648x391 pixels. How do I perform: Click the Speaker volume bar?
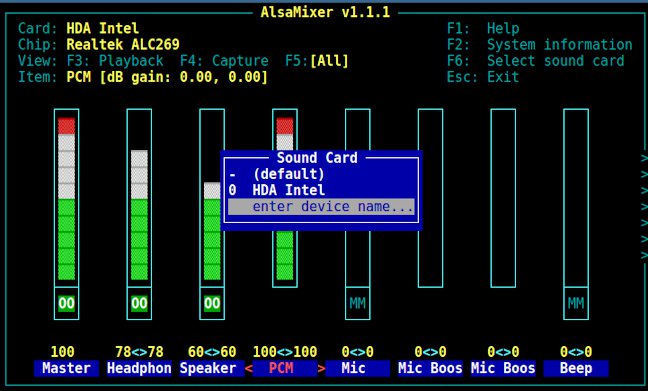tap(212, 198)
